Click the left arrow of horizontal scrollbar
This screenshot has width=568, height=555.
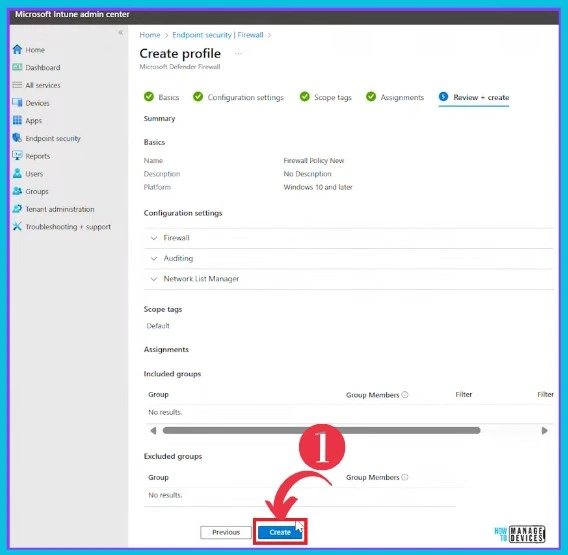coord(153,430)
